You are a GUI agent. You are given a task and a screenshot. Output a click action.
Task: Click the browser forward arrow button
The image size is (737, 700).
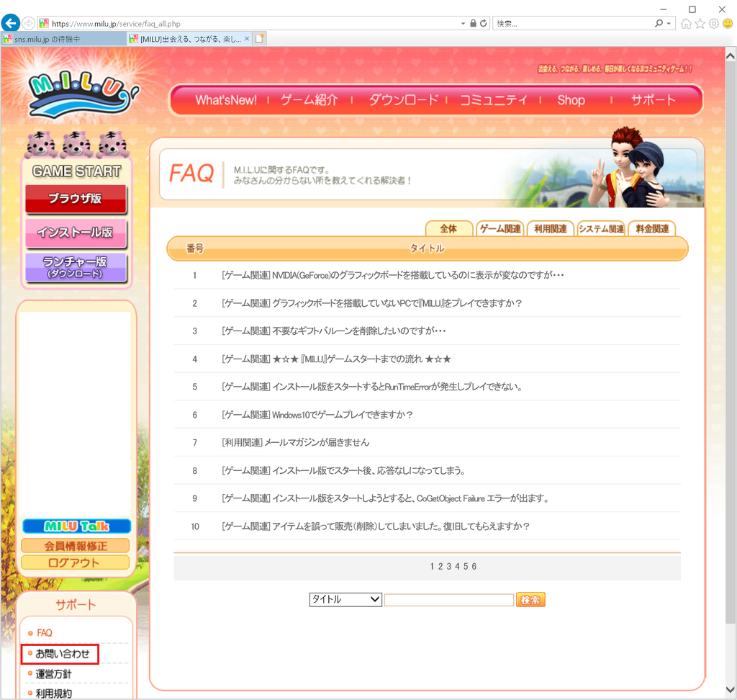[29, 22]
